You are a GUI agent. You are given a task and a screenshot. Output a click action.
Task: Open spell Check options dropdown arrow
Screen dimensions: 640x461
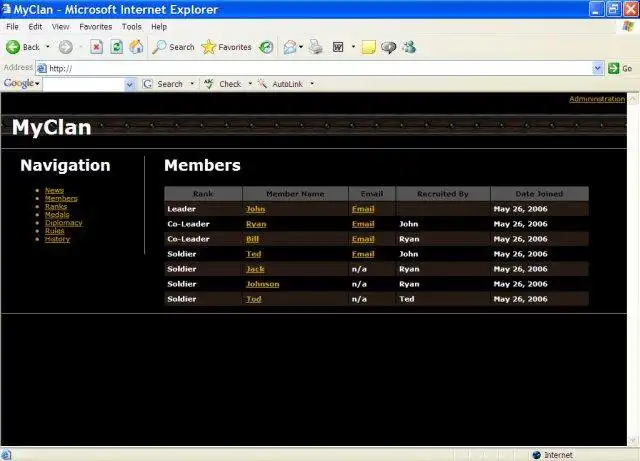250,84
